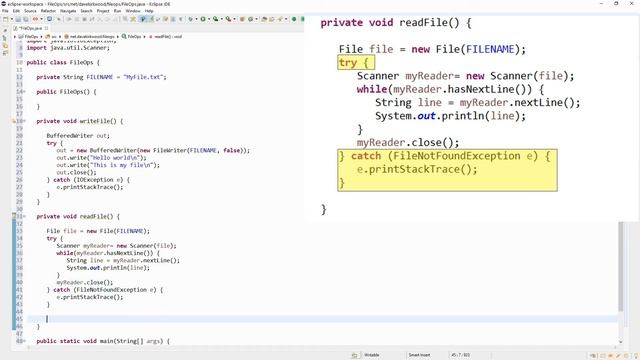This screenshot has width=640, height=360.
Task: Click the Step Over toolbar icon
Action: tap(107, 19)
